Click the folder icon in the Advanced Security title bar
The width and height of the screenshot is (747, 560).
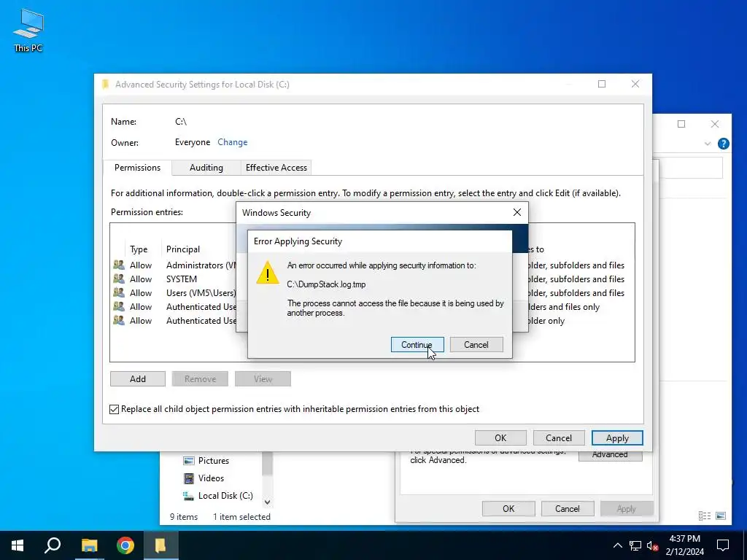click(x=106, y=85)
